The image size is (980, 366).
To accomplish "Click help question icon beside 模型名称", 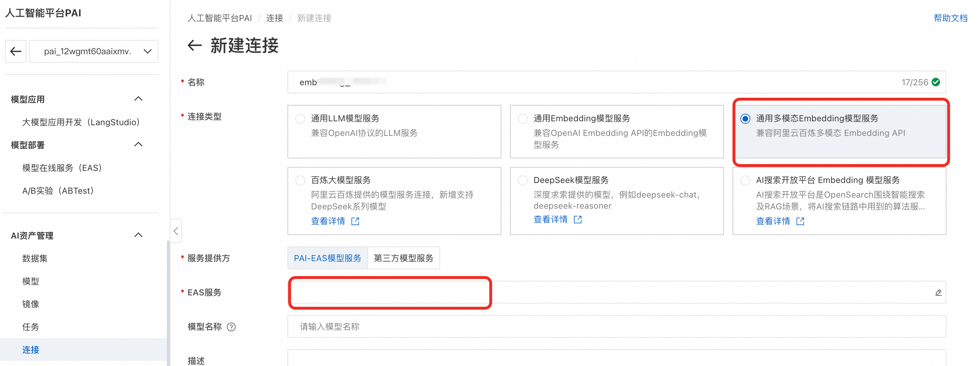I will (231, 327).
